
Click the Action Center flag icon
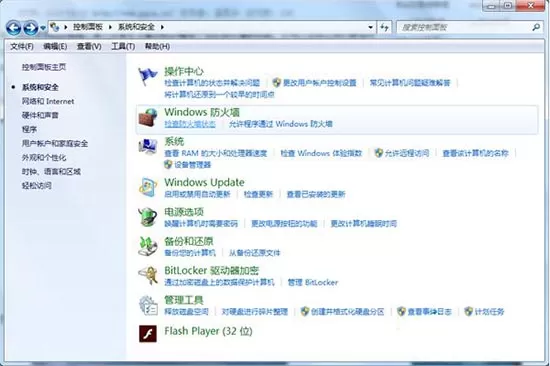coord(148,76)
